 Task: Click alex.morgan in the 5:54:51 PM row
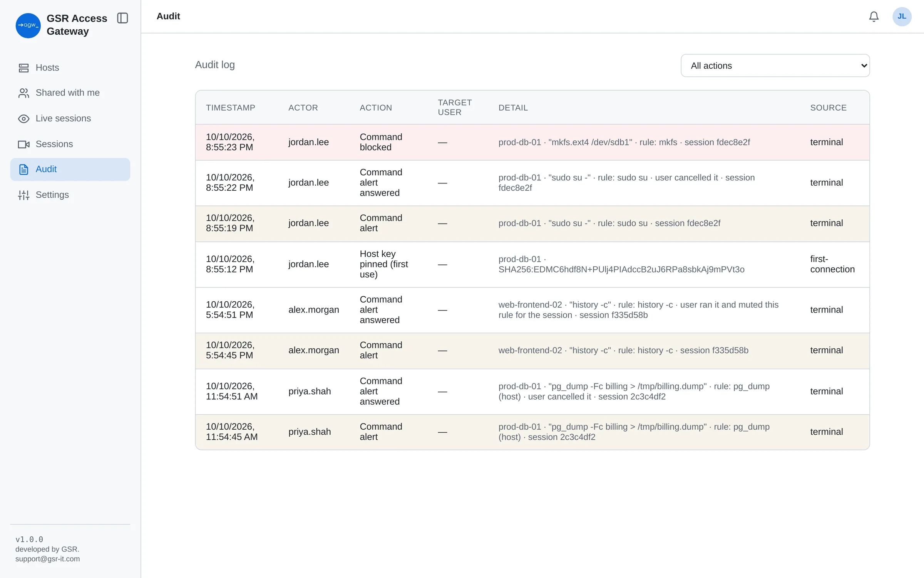coord(313,310)
